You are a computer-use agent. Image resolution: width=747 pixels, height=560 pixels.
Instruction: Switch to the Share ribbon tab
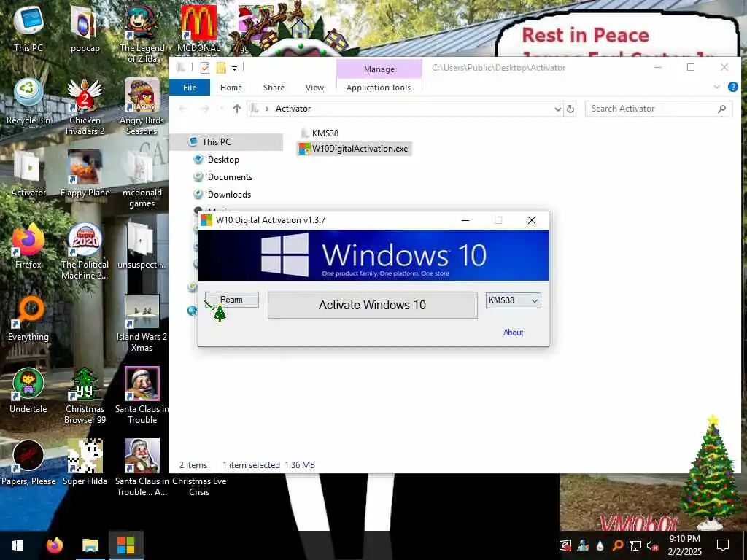274,87
